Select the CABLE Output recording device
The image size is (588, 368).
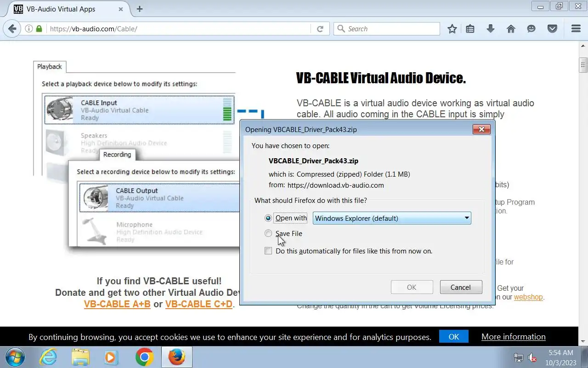point(159,198)
